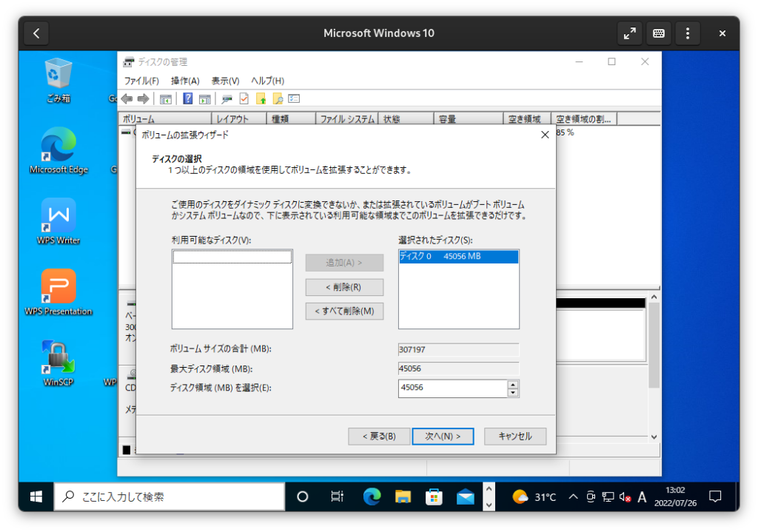This screenshot has width=758, height=532.
Task: Click the IME input mode A indicator
Action: point(642,496)
